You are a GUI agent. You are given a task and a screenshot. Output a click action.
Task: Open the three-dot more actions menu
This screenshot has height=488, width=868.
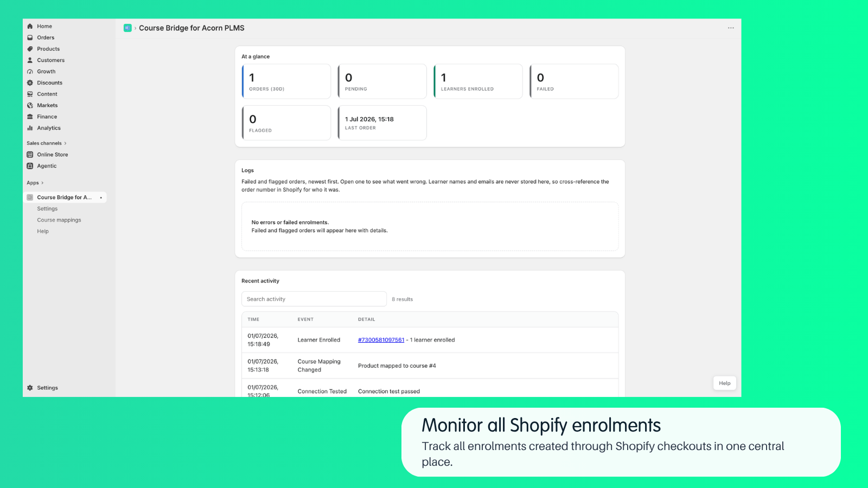coord(731,28)
